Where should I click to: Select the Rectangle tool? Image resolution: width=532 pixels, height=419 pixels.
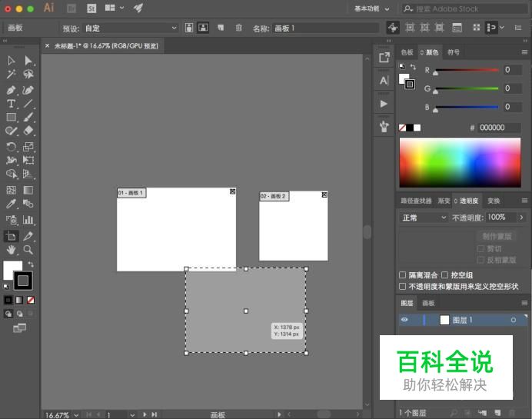click(x=11, y=117)
